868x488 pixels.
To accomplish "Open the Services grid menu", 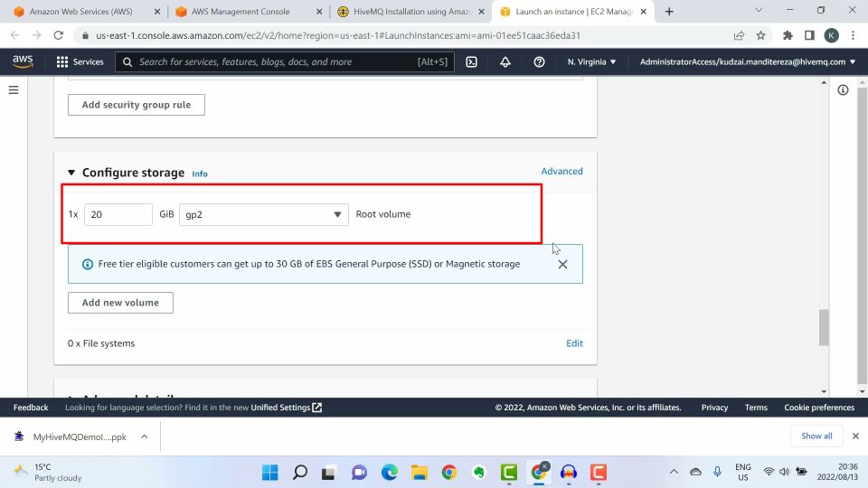I will (80, 62).
